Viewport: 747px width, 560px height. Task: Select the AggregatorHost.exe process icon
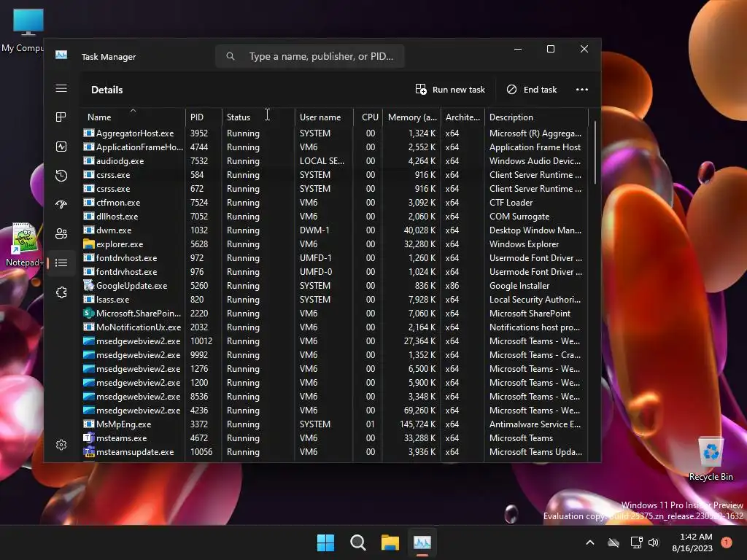(88, 133)
